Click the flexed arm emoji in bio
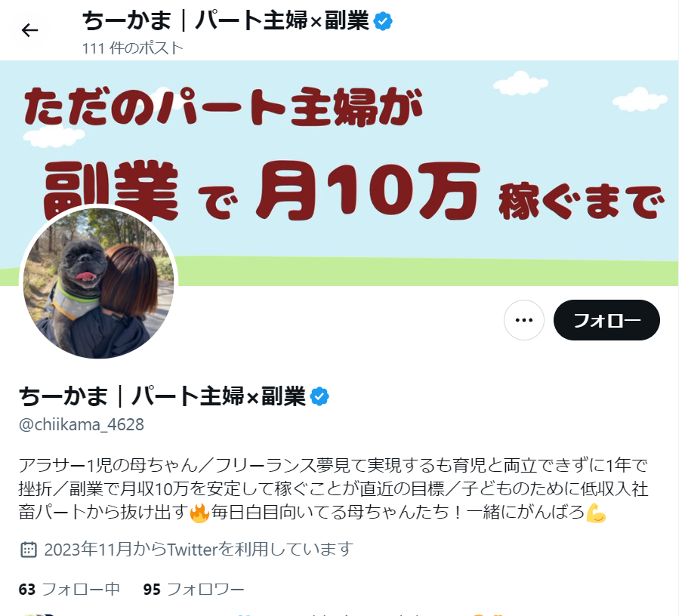Image resolution: width=685 pixels, height=616 pixels. [596, 513]
